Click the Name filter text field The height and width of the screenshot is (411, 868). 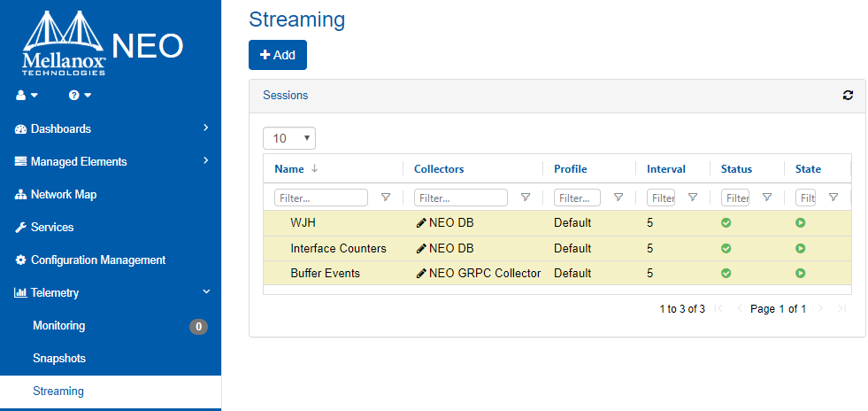321,198
